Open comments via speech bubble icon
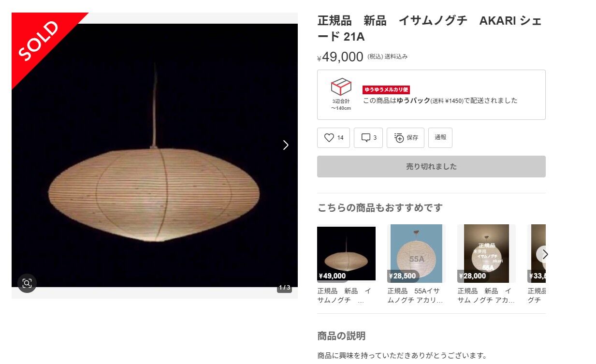596x364 pixels. coord(366,138)
